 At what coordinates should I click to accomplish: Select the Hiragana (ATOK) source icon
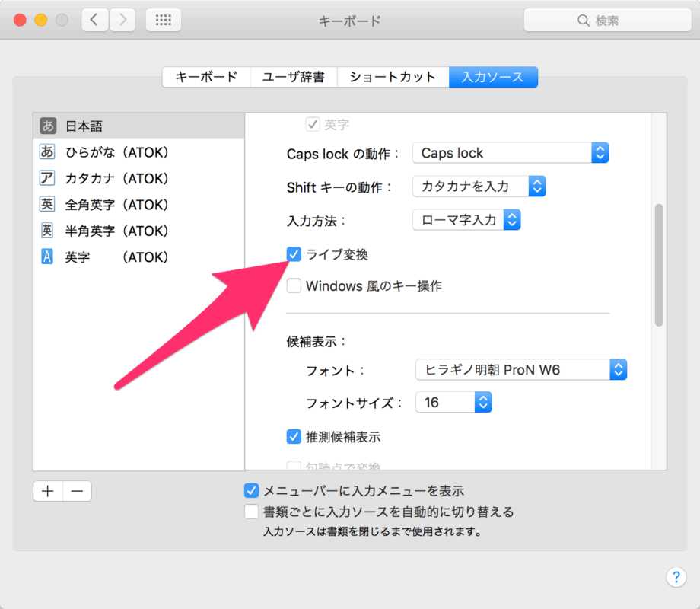[48, 152]
